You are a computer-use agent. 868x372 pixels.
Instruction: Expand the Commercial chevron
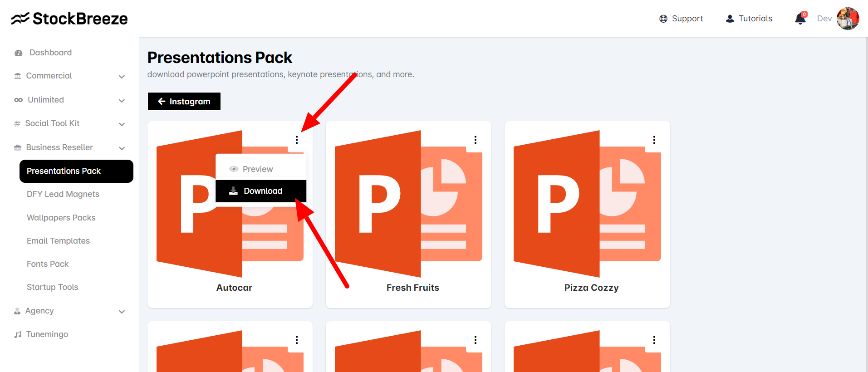122,77
